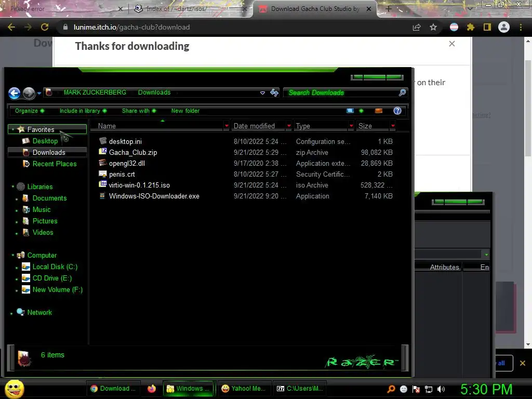Open New Volume (F:) in navigation pane
This screenshot has height=399, width=532.
coord(57,290)
